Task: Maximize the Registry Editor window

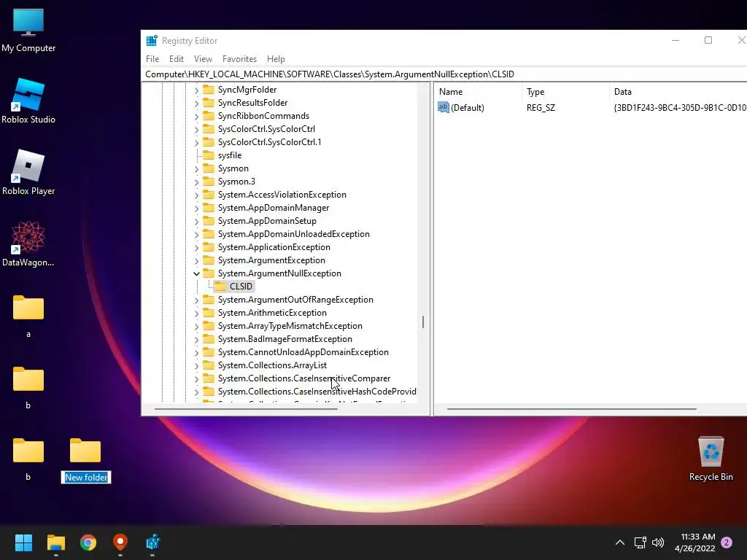Action: 708,41
